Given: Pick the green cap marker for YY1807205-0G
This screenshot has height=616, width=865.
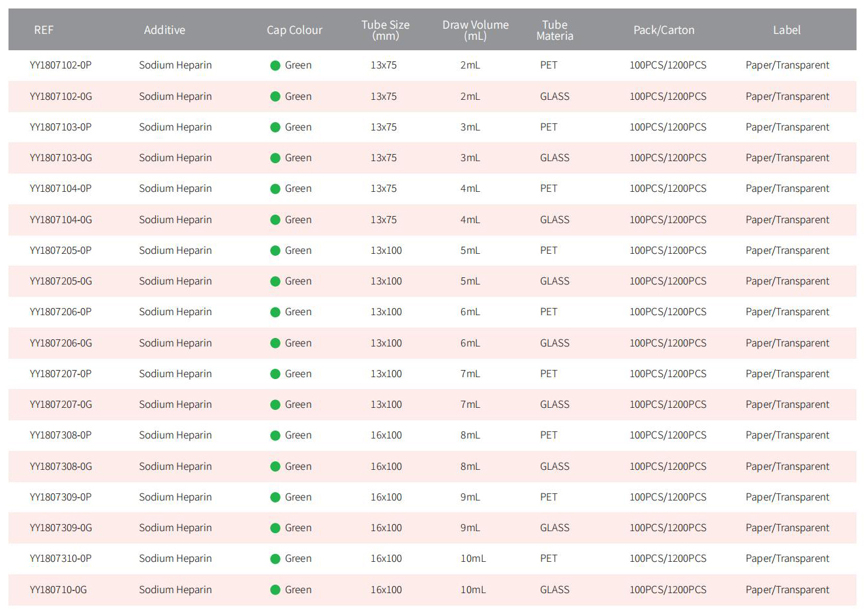Looking at the screenshot, I should [x=275, y=281].
